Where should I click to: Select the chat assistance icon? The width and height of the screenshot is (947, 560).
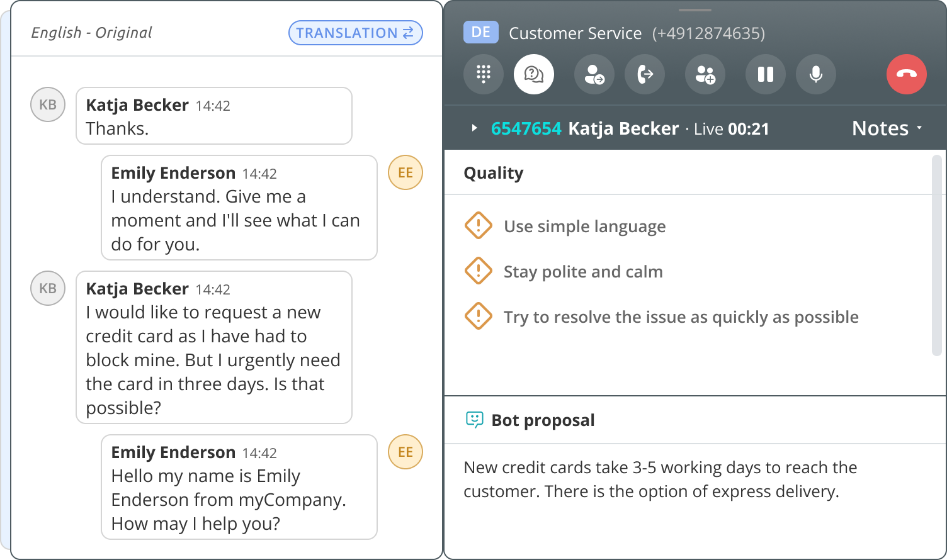coord(534,74)
